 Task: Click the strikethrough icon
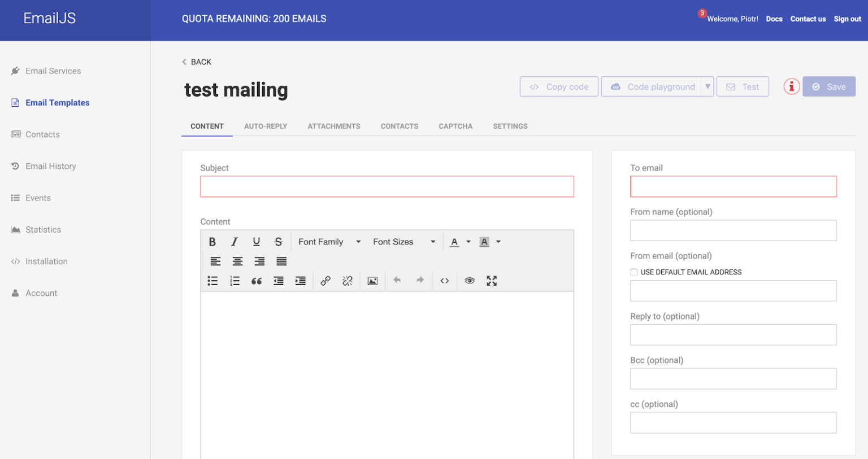click(278, 242)
